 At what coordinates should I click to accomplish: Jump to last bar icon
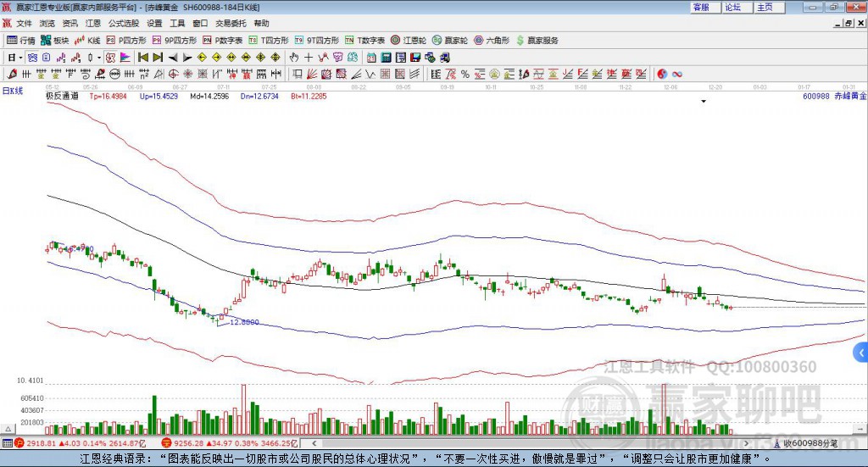pos(158,58)
